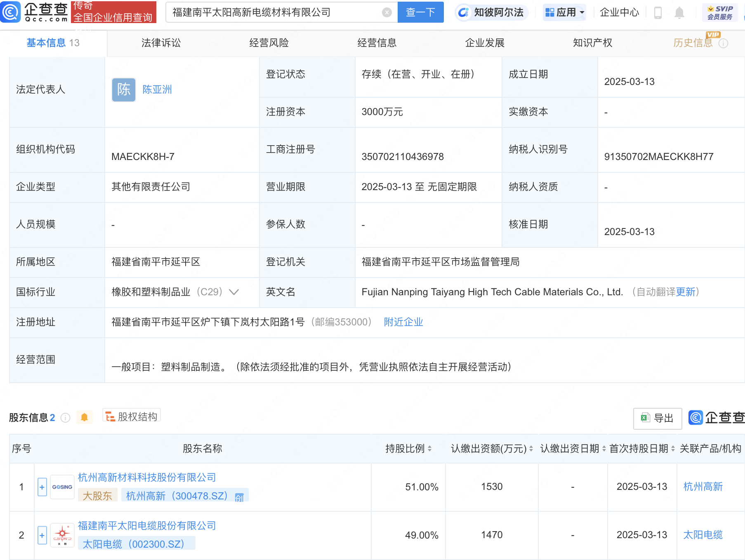
Task: Click the GOSING company logo
Action: coord(62,487)
